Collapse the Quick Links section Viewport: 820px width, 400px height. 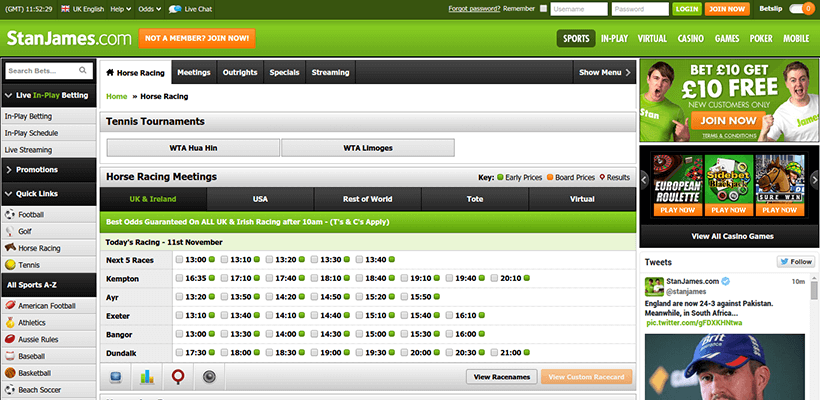49,193
